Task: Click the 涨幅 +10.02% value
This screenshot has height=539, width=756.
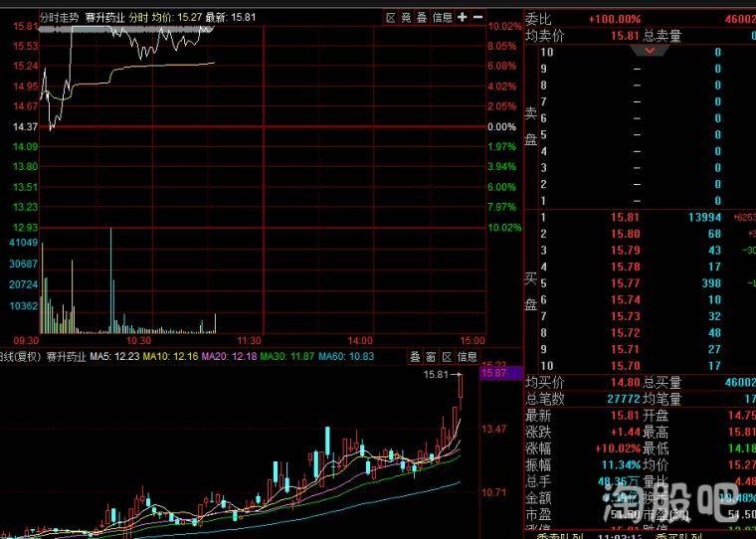Action: [618, 449]
